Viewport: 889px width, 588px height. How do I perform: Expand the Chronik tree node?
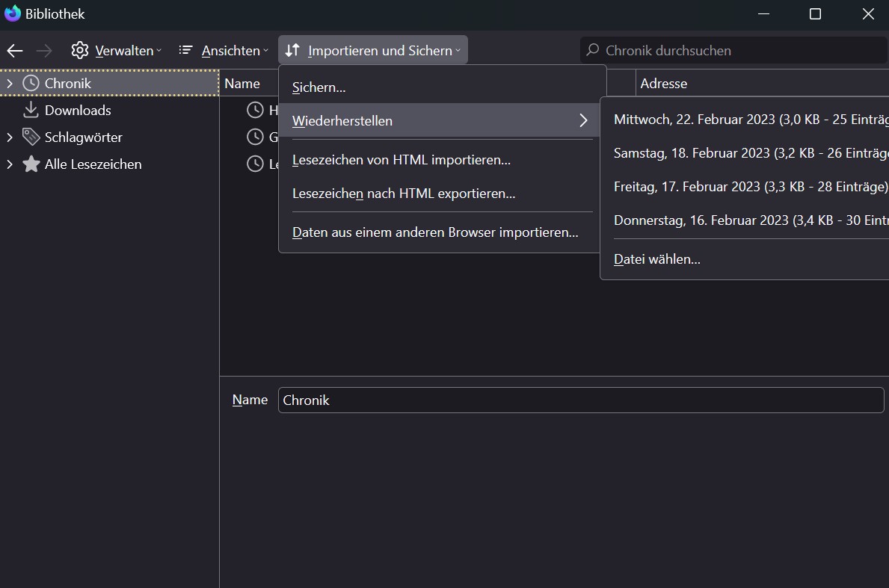click(10, 84)
